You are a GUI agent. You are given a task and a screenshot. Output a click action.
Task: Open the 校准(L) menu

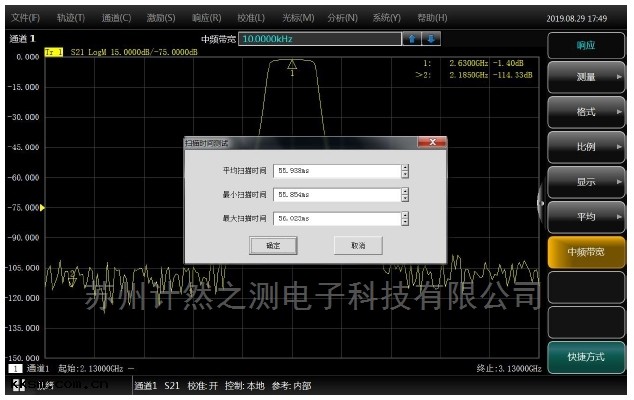point(251,18)
